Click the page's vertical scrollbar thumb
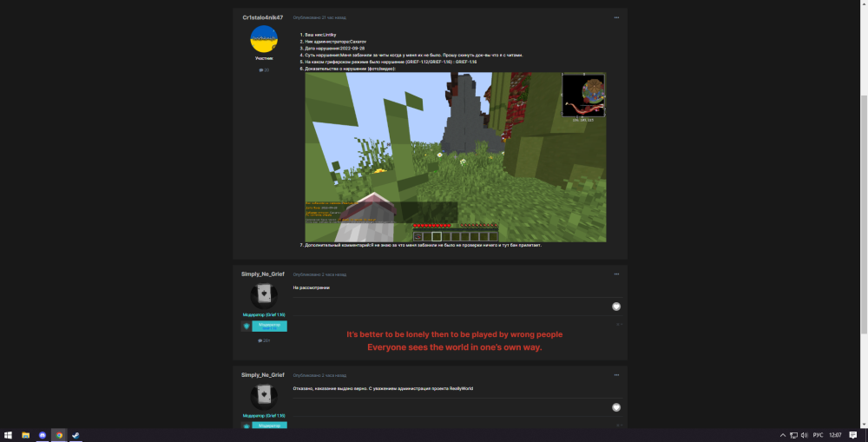 point(864,214)
